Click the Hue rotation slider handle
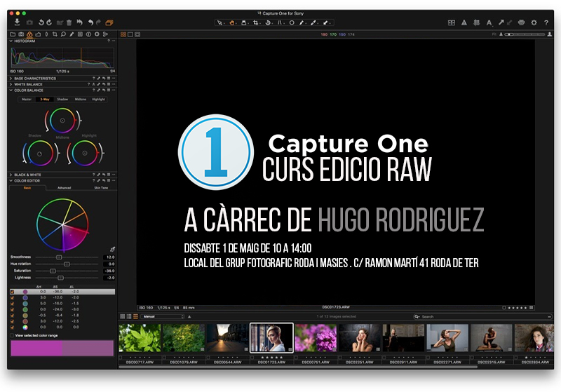This screenshot has width=561, height=392. (x=67, y=264)
